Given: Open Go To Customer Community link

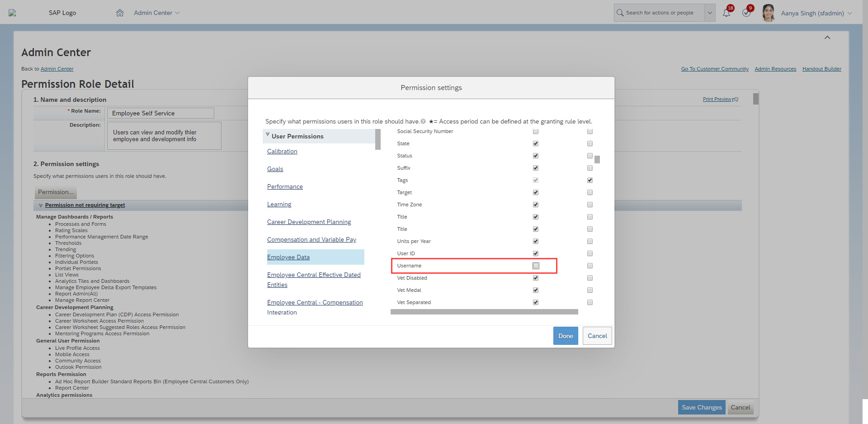Looking at the screenshot, I should point(715,69).
